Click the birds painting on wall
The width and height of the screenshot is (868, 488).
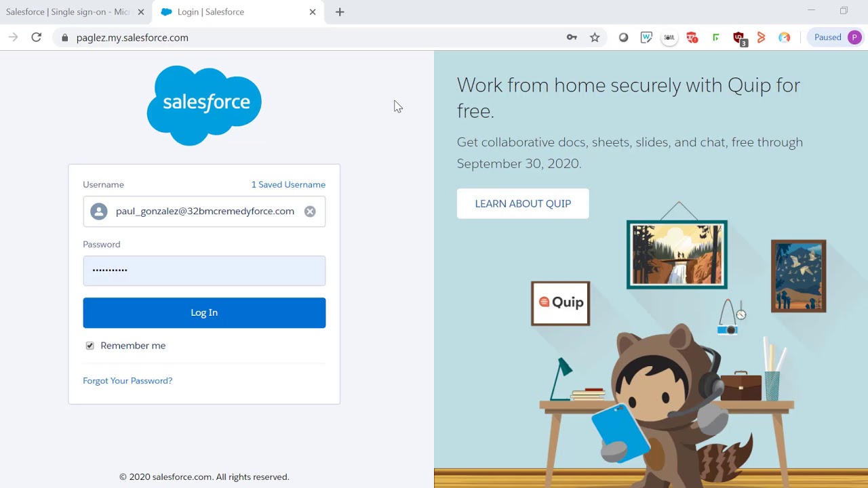798,276
